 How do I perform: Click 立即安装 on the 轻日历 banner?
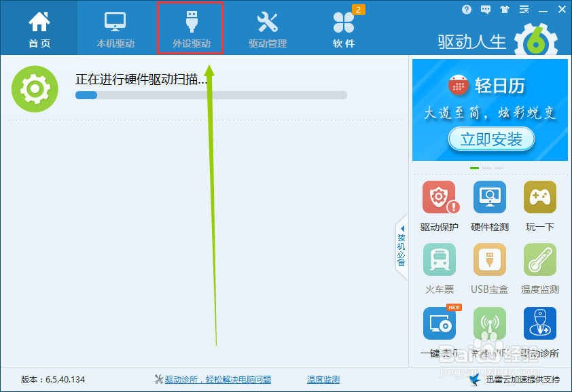[x=491, y=139]
